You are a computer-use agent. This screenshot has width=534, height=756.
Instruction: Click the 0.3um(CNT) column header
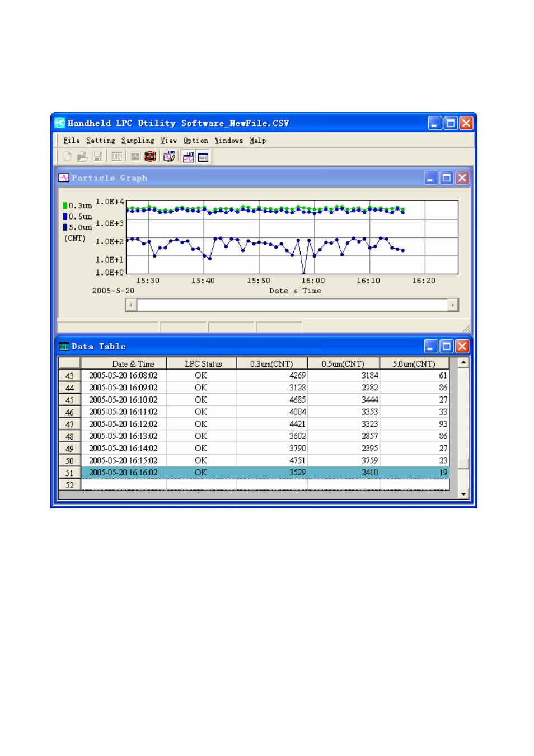[272, 364]
